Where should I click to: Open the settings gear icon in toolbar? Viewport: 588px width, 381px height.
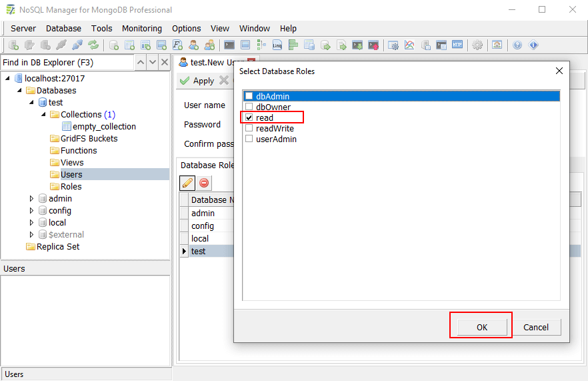click(x=477, y=45)
